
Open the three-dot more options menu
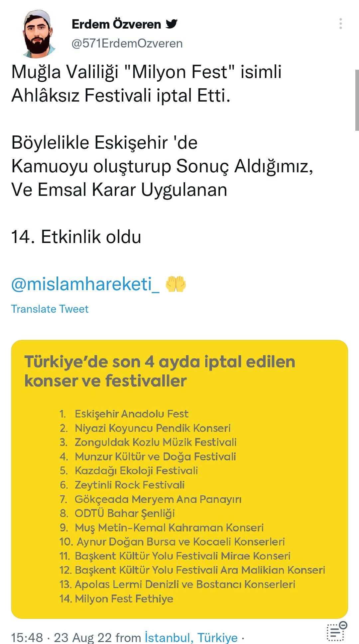(340, 24)
